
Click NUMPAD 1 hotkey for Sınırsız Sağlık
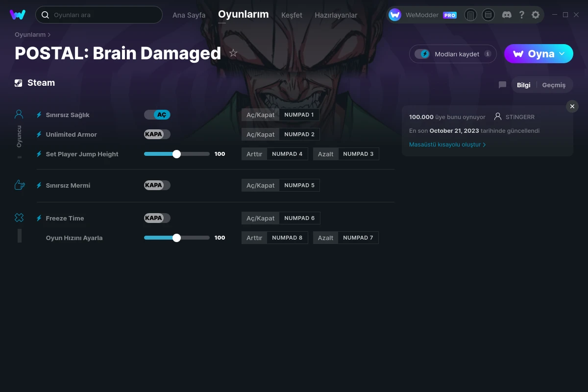tap(299, 115)
